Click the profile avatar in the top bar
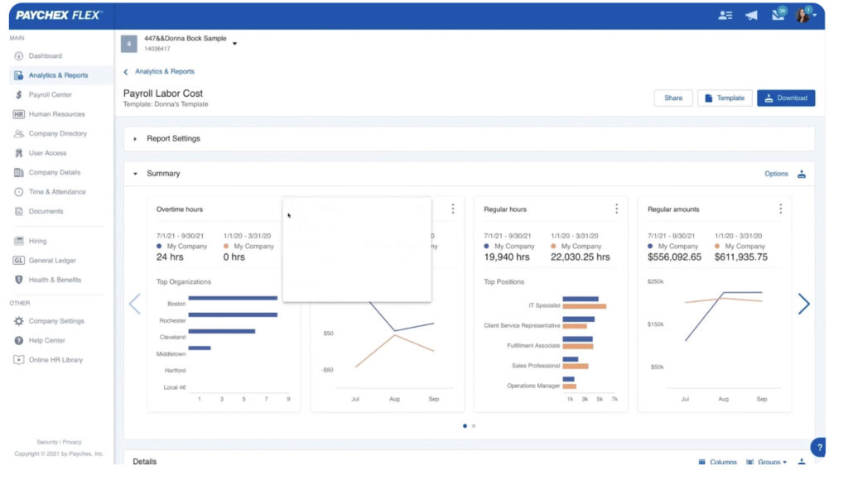This screenshot has height=504, width=848. pos(800,14)
